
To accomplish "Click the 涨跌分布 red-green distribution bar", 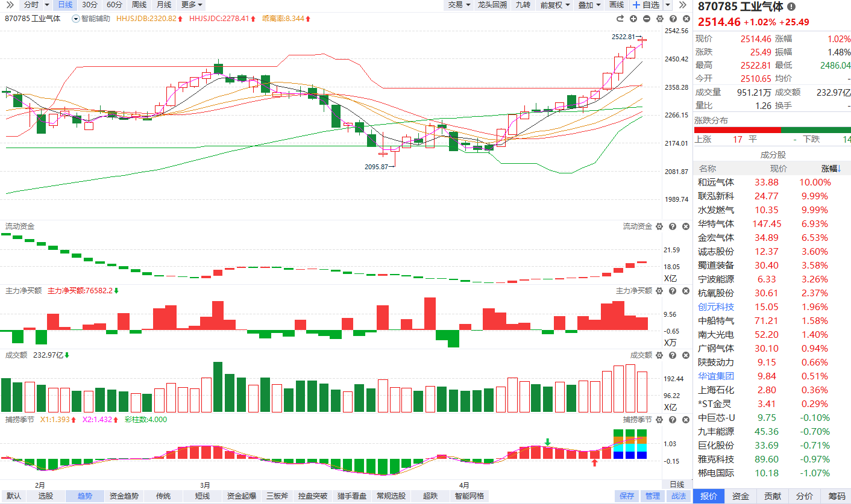I will 773,129.
